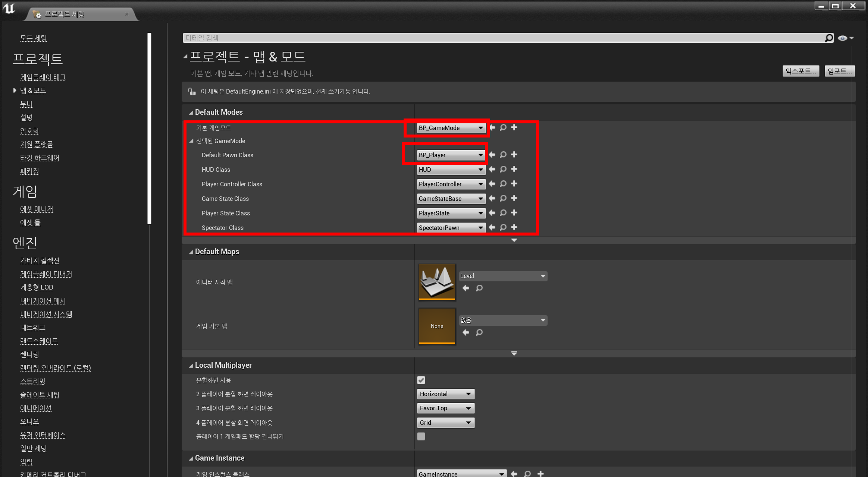The image size is (868, 477).
Task: Open 에디터 시작 맵 Level dropdown
Action: [503, 276]
